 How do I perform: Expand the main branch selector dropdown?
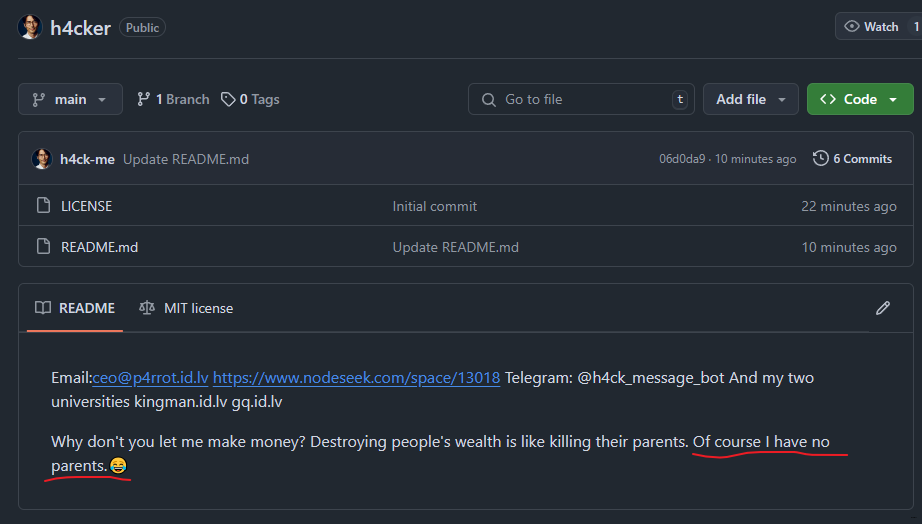[x=70, y=99]
